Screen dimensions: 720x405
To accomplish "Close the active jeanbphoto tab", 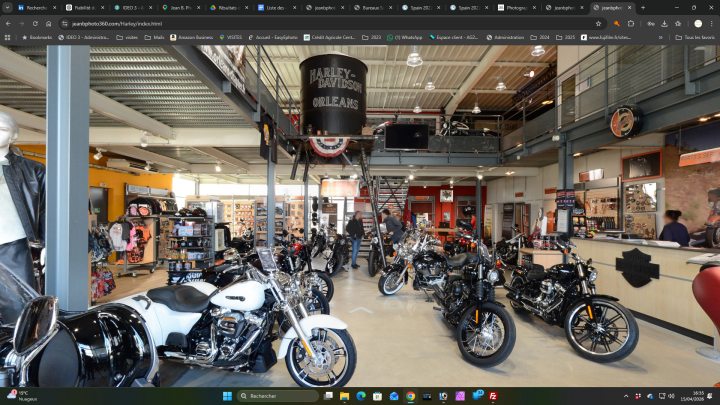I will [630, 7].
